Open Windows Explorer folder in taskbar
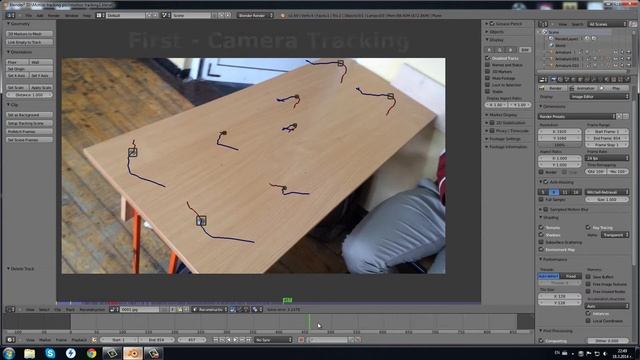Screen dimensions: 640x360 click(29, 353)
